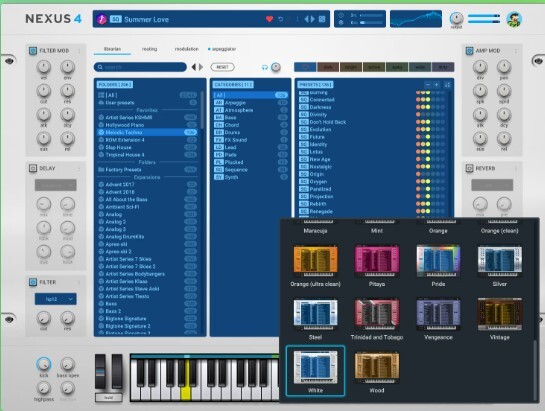545x411 pixels.
Task: Click the upper left eye button
Action: point(9,61)
